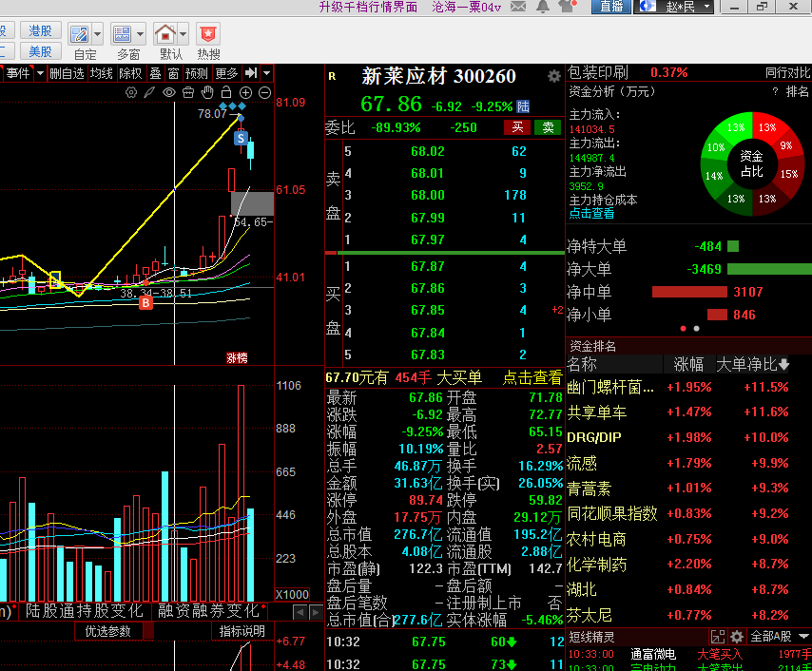812x671 pixels.
Task: Click the red 买 buy button
Action: pyautogui.click(x=517, y=127)
